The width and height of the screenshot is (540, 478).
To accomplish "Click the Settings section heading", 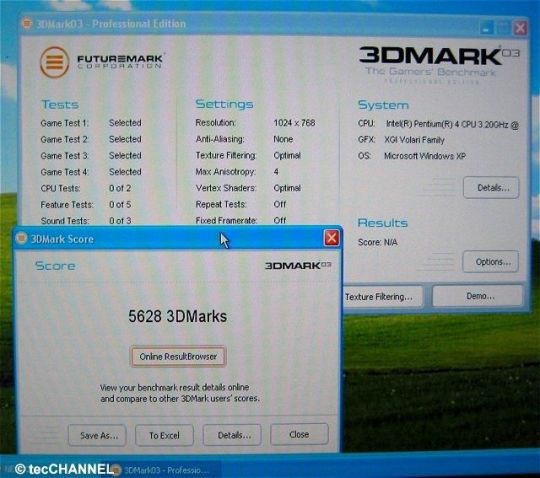I will (x=224, y=104).
